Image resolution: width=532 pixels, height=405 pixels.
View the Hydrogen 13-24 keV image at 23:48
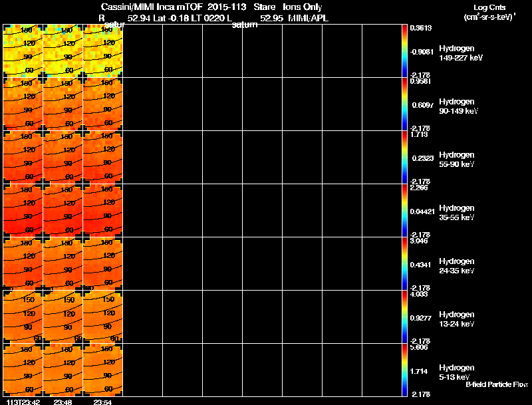point(63,317)
